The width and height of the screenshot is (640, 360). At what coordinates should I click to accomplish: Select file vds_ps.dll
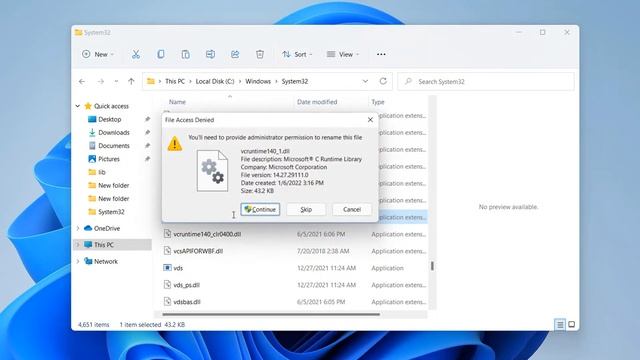tap(187, 285)
